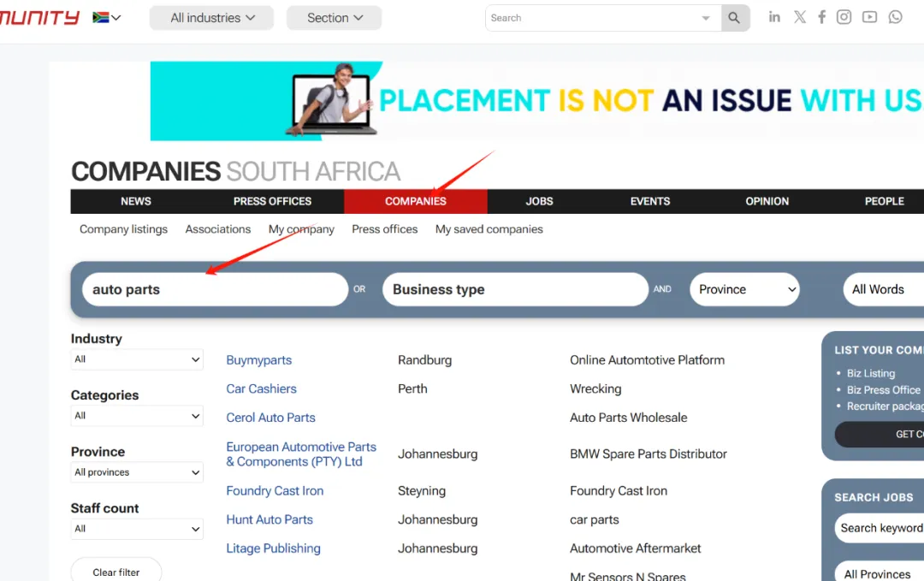Open the Cerol Auto Parts link
Screen dimensions: 924x581
coord(270,418)
